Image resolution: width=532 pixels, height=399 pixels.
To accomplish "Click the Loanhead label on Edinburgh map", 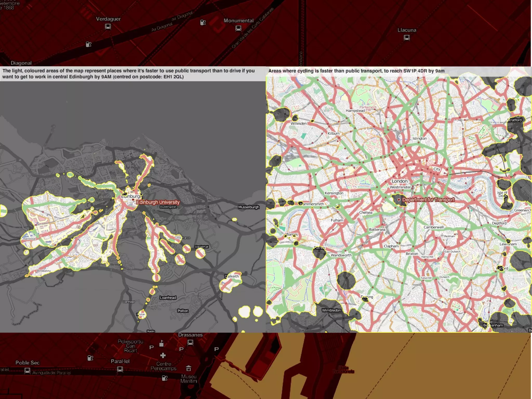I will click(x=168, y=298).
